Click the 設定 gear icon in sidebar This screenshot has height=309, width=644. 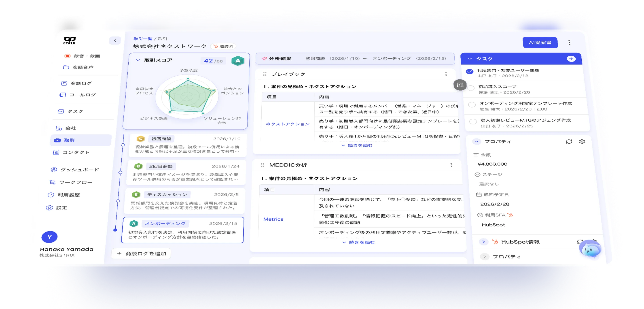tap(49, 208)
